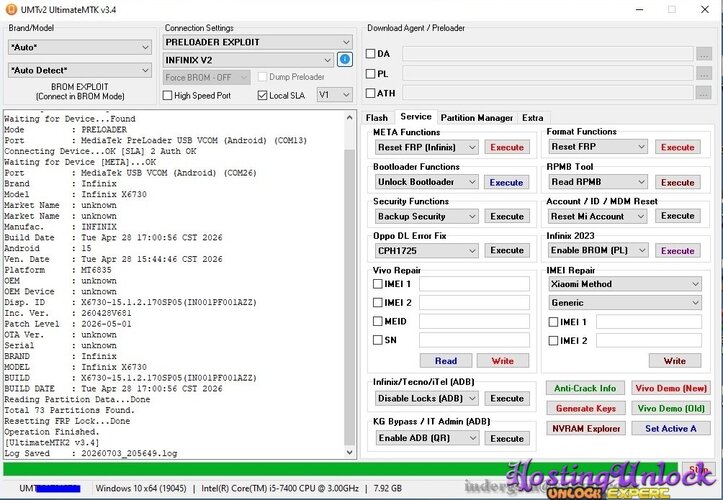Uncheck the Local SLA checkbox
The width and height of the screenshot is (723, 500).
(262, 95)
